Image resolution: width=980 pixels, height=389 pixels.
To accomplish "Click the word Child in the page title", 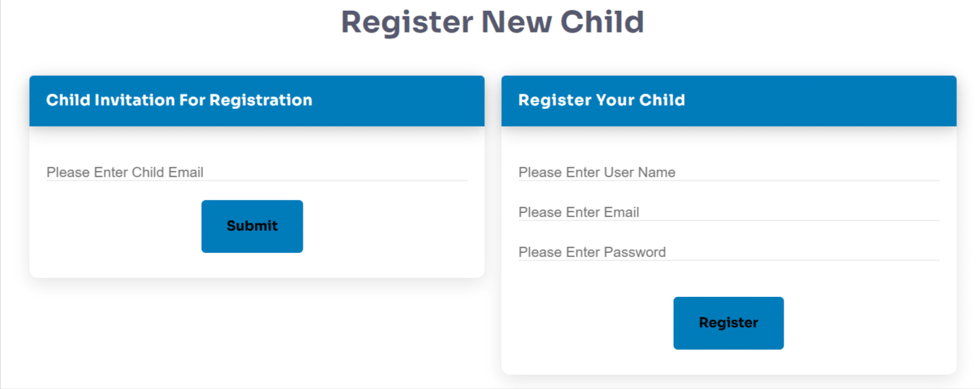I will (x=601, y=22).
